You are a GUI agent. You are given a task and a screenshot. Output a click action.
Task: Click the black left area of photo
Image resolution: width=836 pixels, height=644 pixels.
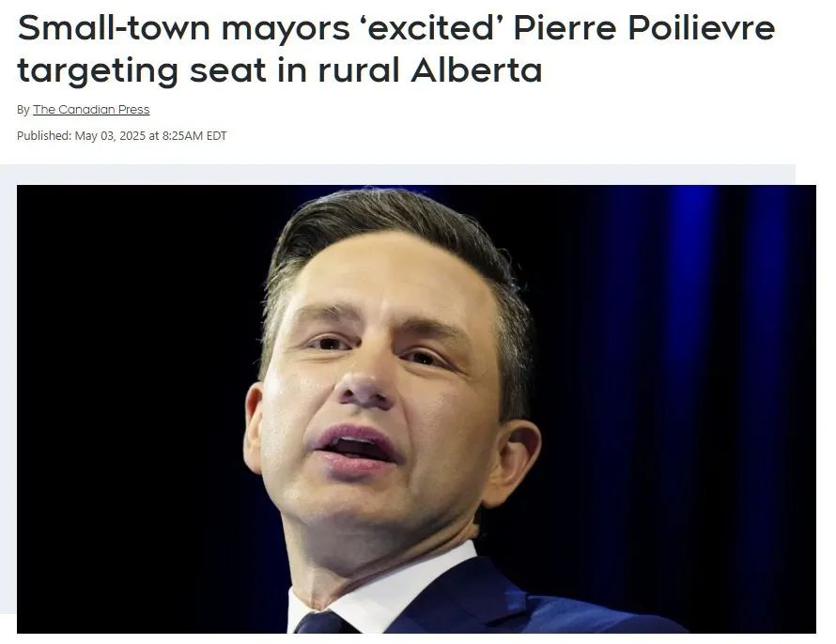tap(133, 400)
